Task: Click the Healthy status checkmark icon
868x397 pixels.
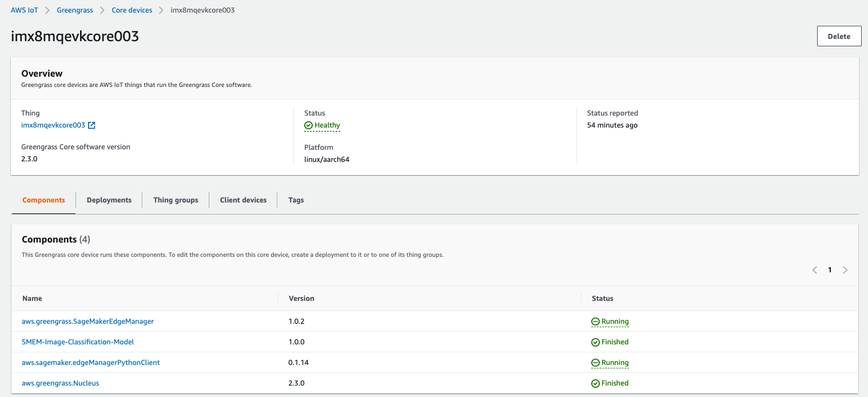Action: 308,125
